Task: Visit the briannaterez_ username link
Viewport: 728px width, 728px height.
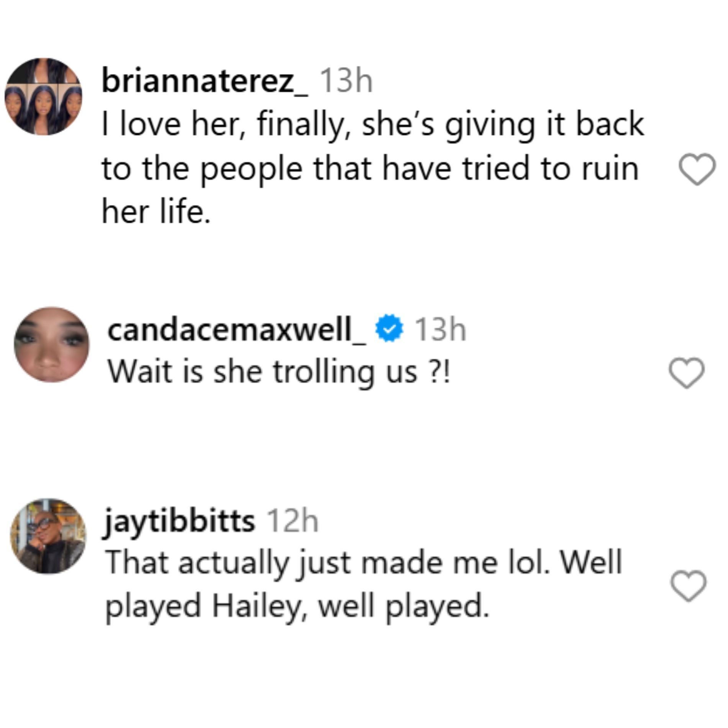Action: click(x=204, y=82)
